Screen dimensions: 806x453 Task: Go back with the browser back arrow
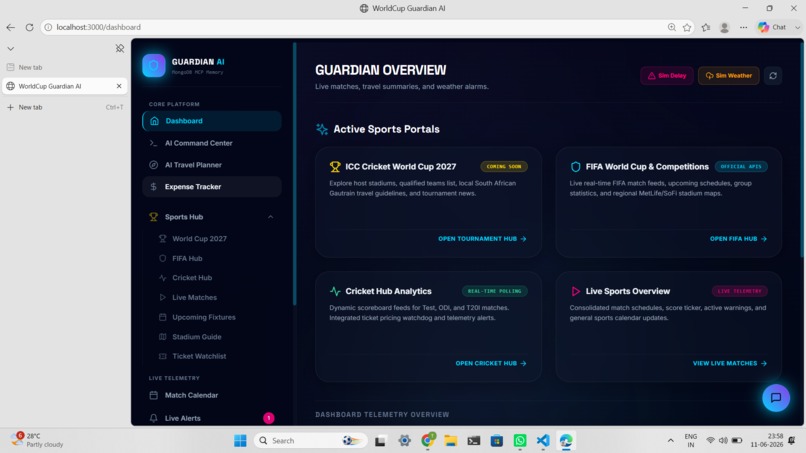click(x=11, y=27)
